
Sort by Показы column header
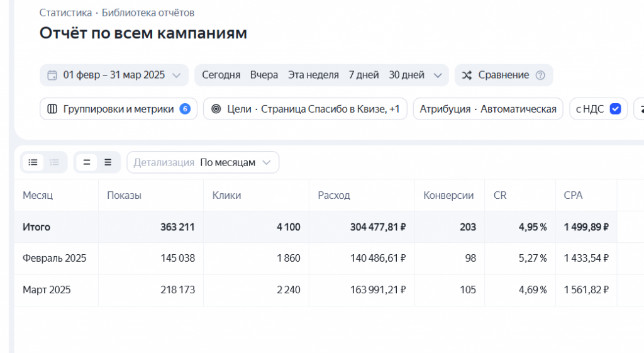coord(124,195)
